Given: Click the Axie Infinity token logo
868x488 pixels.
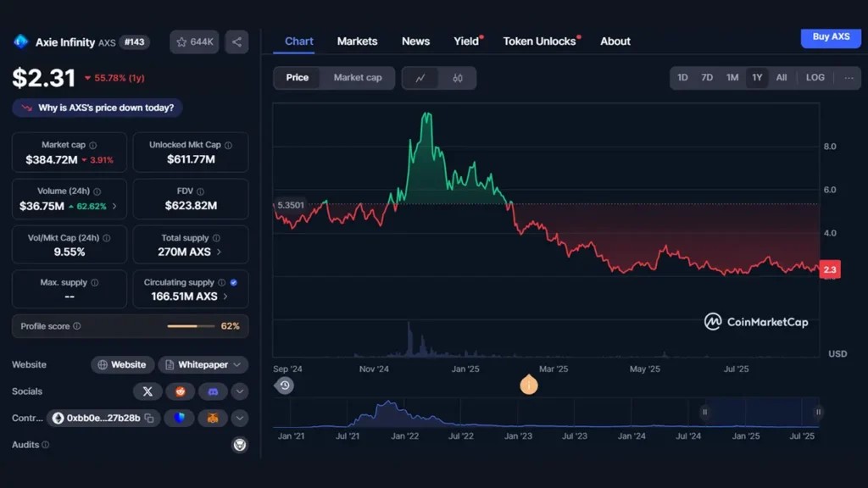Looking at the screenshot, I should pyautogui.click(x=21, y=42).
